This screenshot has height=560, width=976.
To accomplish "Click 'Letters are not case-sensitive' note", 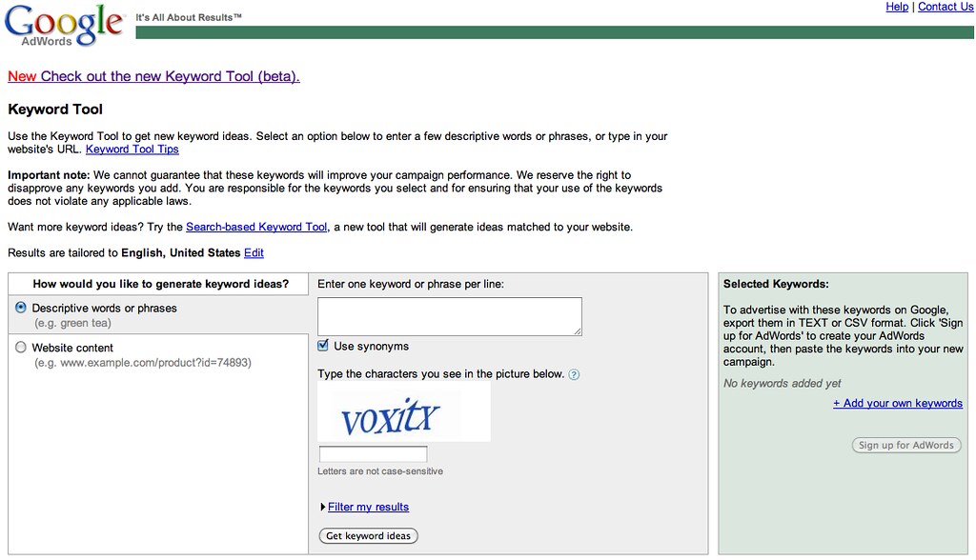I will tap(380, 471).
